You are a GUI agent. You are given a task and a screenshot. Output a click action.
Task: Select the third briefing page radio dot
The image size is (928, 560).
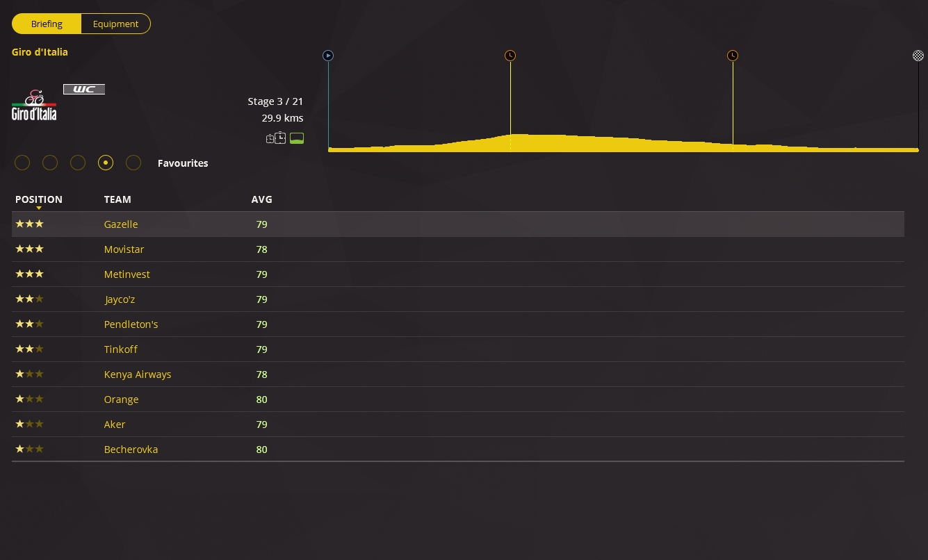(x=78, y=163)
